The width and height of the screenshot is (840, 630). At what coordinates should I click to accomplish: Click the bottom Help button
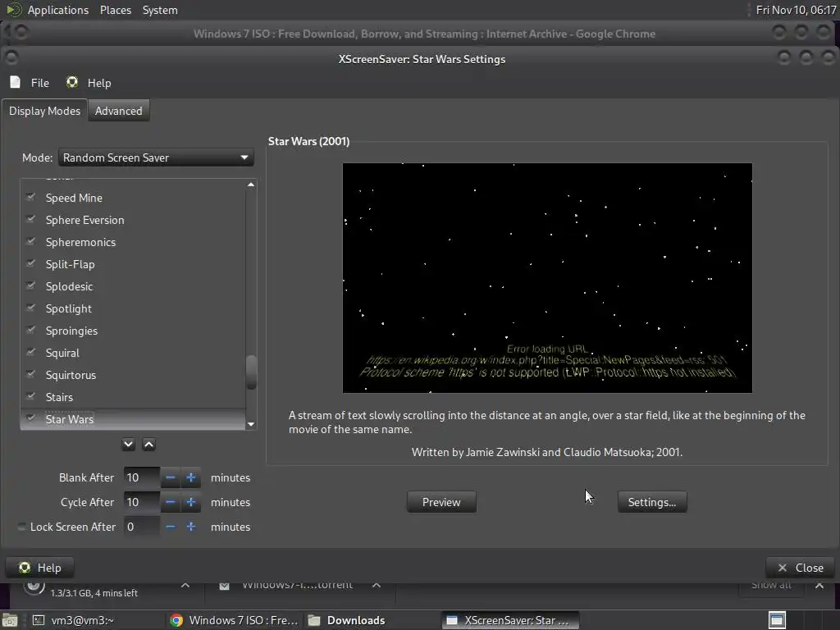coord(39,568)
